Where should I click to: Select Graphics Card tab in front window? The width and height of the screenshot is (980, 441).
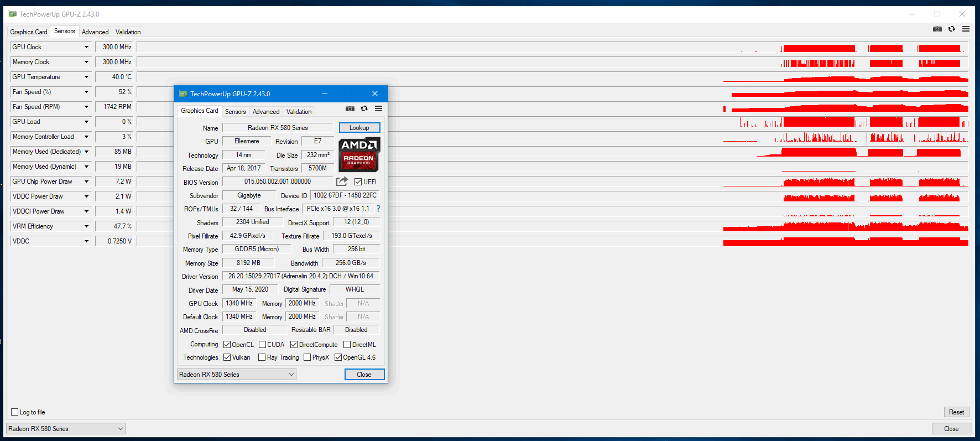click(x=200, y=111)
